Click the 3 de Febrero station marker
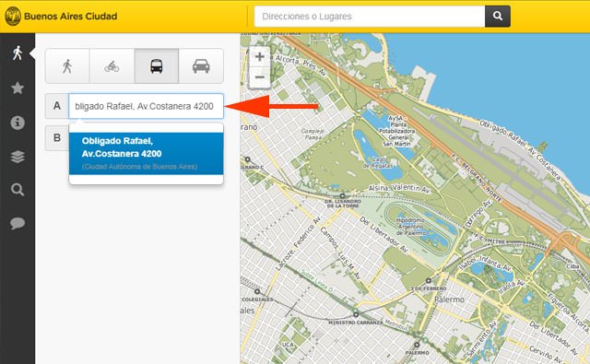Screen dimensions: 590x364 (428, 280)
